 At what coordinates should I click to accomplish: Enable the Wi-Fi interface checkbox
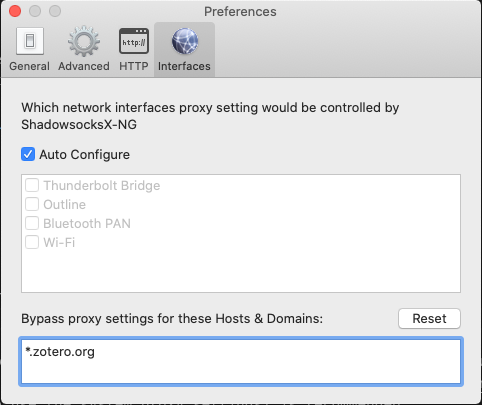pos(32,242)
